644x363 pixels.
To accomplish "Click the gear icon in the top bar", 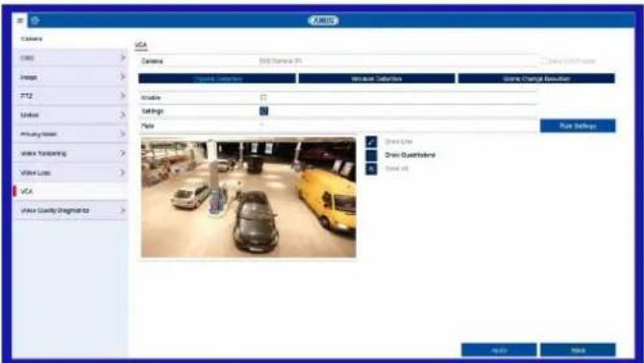I will (x=35, y=20).
